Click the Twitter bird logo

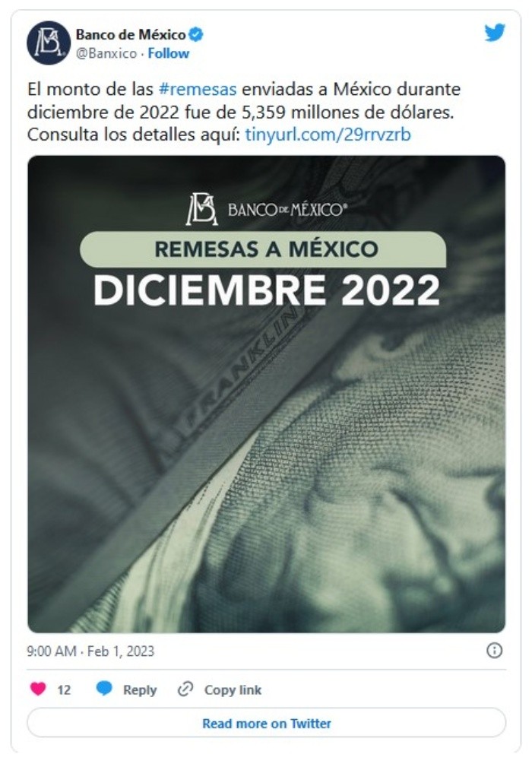tap(494, 33)
